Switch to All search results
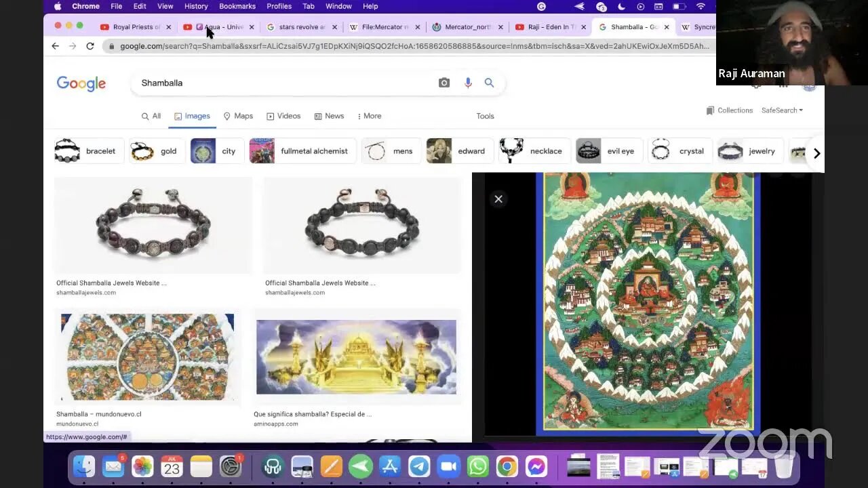868x488 pixels. click(x=151, y=116)
